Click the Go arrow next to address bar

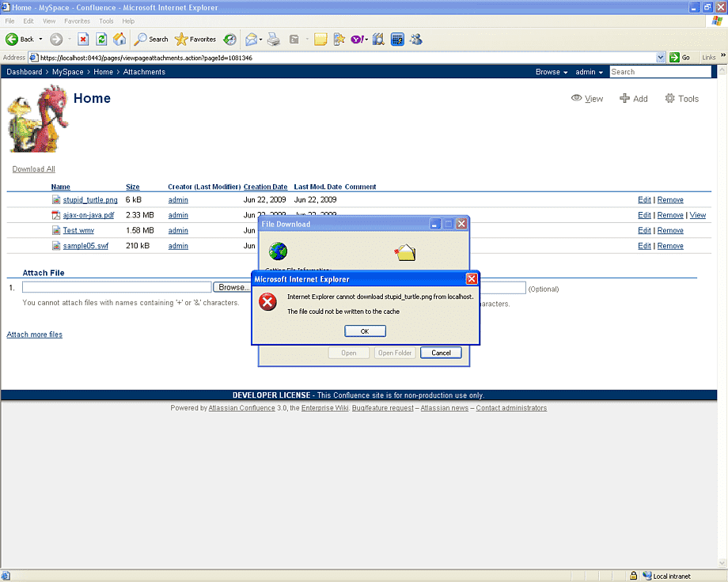click(675, 58)
